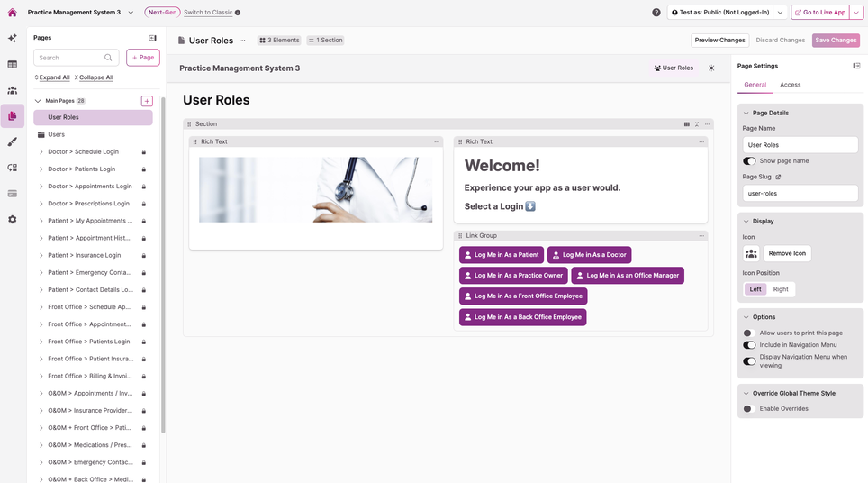Click the info icon beside Switch to Classic
The height and width of the screenshot is (483, 868).
238,13
